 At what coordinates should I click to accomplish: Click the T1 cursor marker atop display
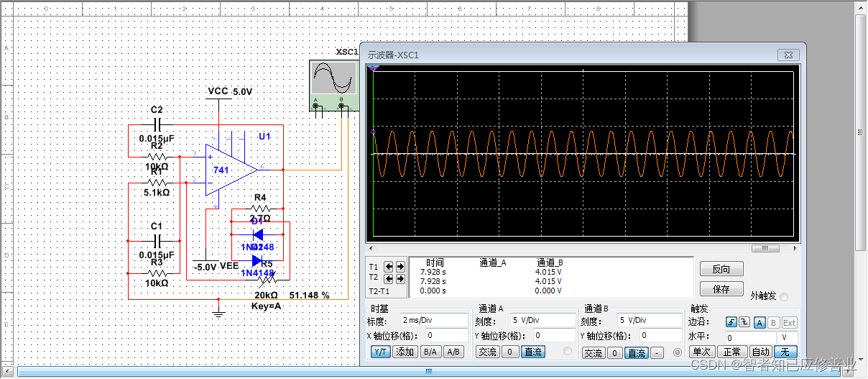click(x=372, y=68)
